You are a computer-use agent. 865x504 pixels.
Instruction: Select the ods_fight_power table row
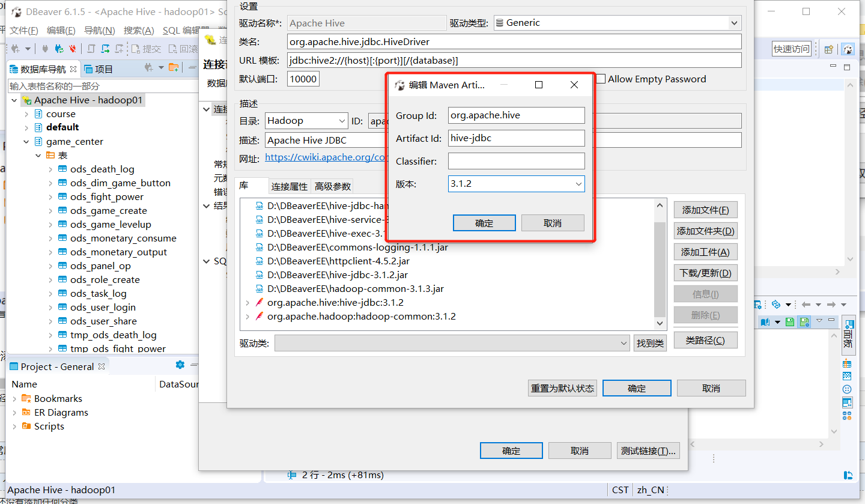[x=107, y=196]
